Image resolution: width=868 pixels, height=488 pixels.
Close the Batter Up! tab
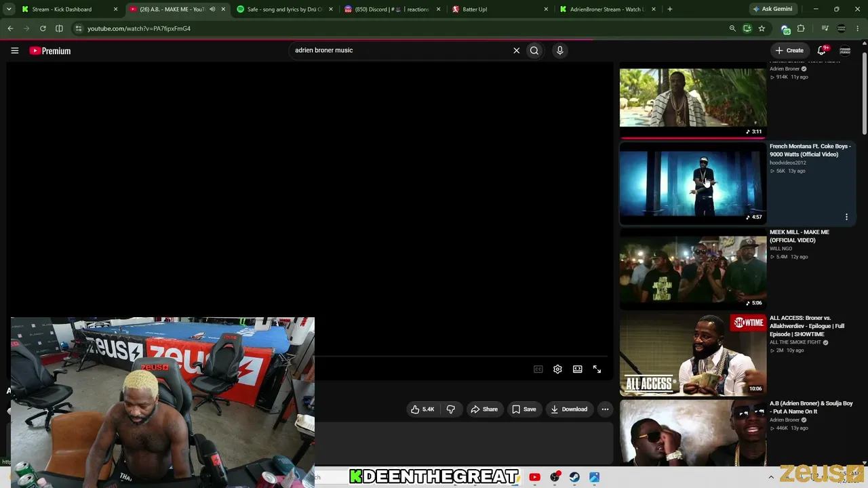pos(546,9)
